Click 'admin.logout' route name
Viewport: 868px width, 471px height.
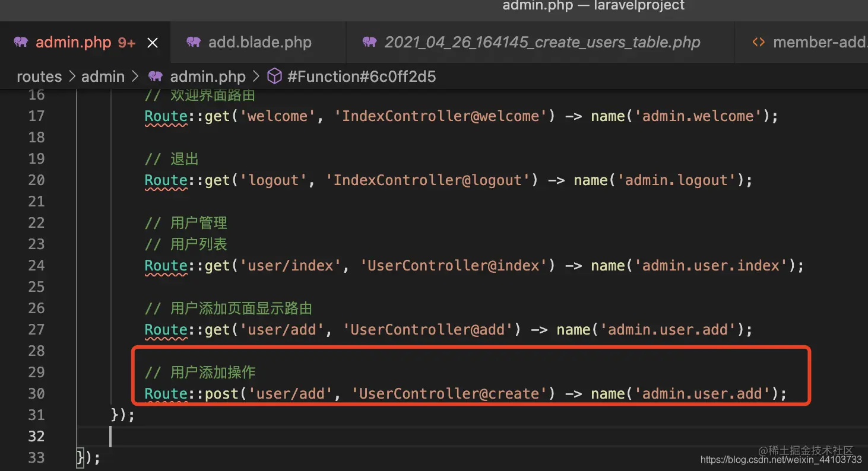(x=677, y=180)
